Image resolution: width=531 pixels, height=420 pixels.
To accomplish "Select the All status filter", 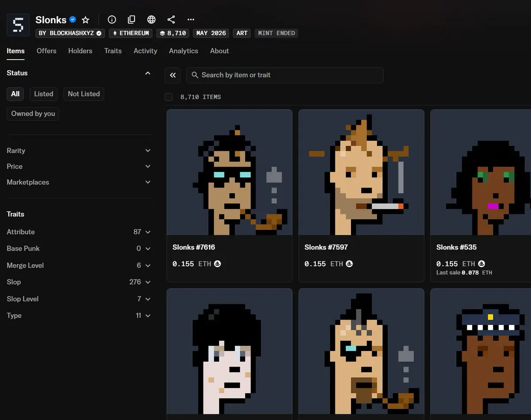I will [15, 94].
